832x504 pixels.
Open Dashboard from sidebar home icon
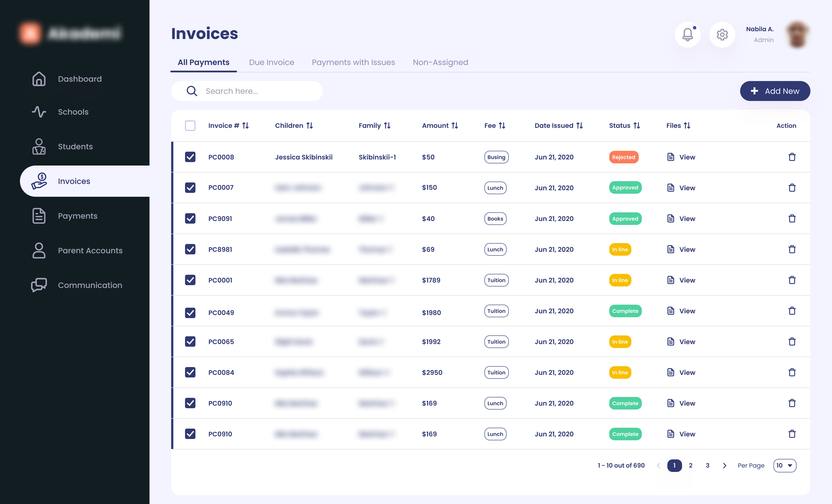pyautogui.click(x=39, y=79)
